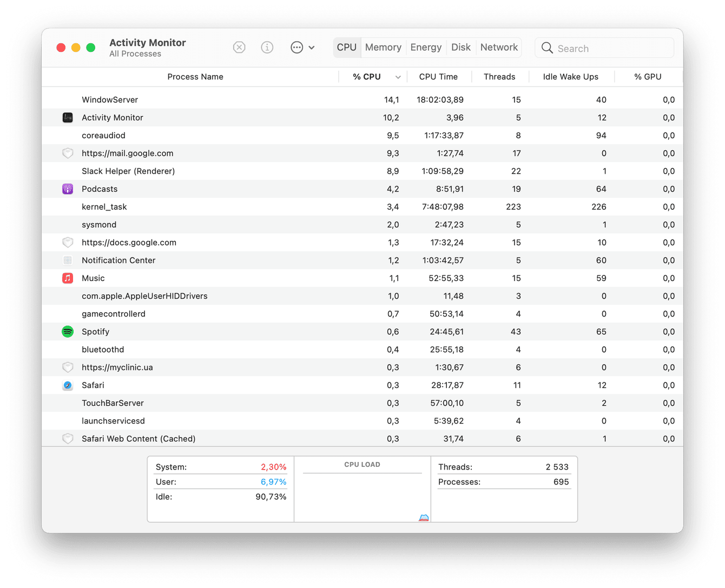Toggle the % CPU sort direction arrow
Viewport: 725px width, 588px height.
pyautogui.click(x=398, y=77)
